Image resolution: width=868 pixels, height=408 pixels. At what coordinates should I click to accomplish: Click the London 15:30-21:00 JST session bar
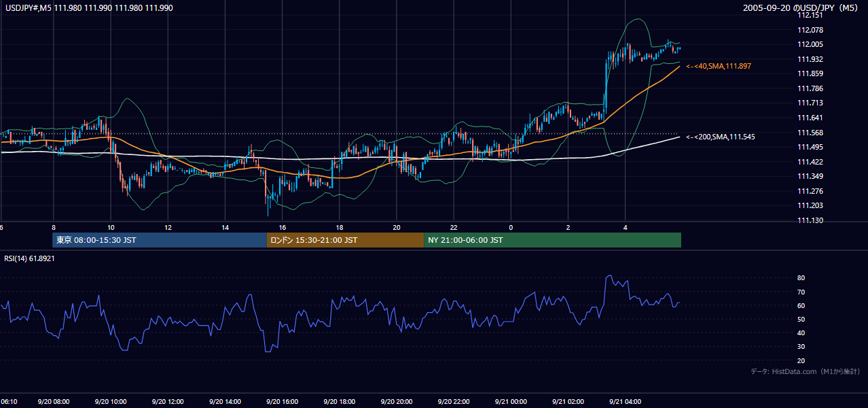[345, 240]
